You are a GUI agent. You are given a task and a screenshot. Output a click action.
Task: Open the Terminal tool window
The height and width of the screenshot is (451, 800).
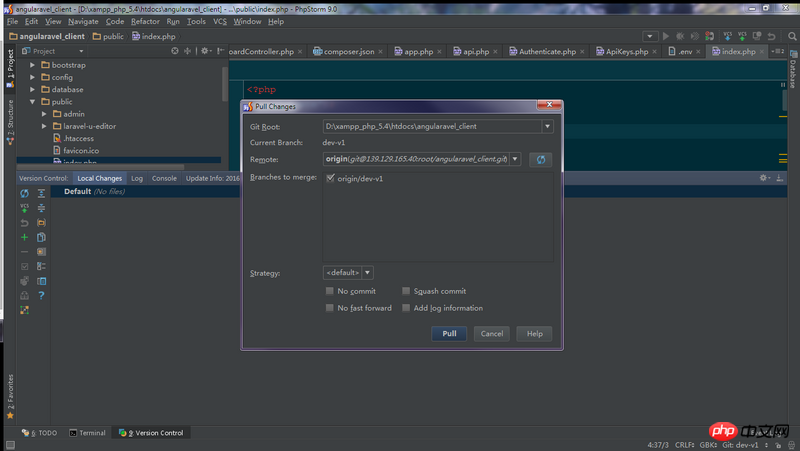87,433
